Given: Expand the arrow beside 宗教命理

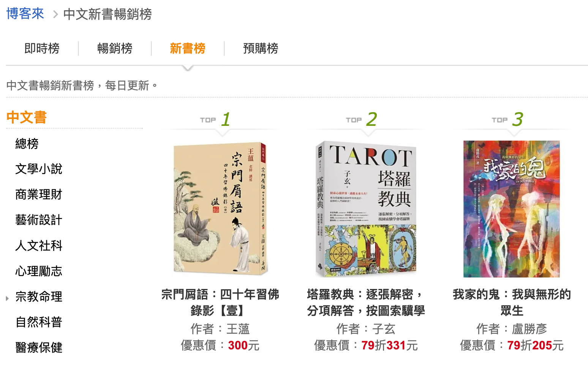Looking at the screenshot, I should tap(7, 298).
